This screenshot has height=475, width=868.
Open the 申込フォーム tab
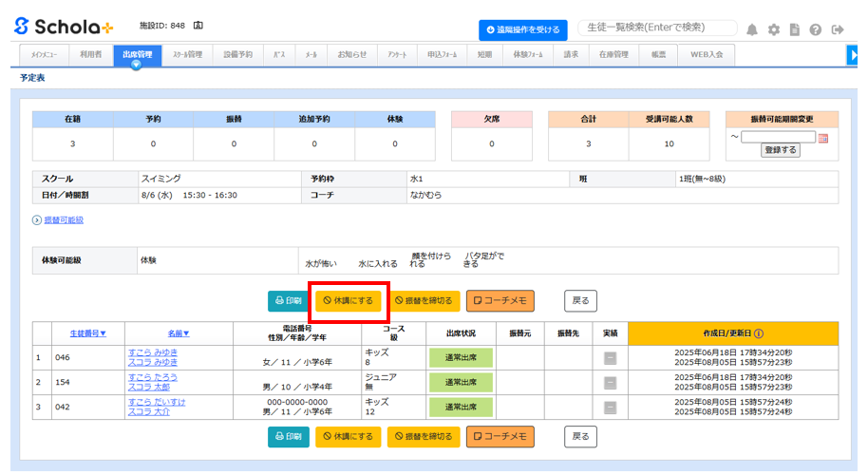pos(442,55)
